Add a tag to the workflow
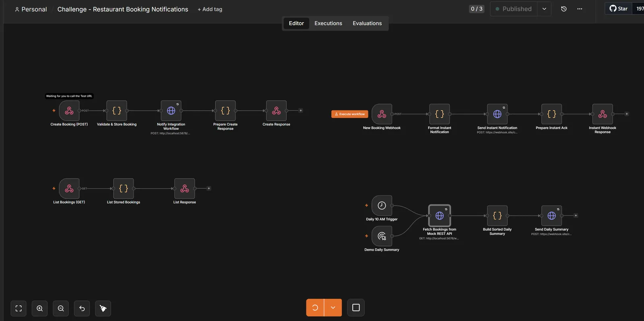 tap(210, 9)
